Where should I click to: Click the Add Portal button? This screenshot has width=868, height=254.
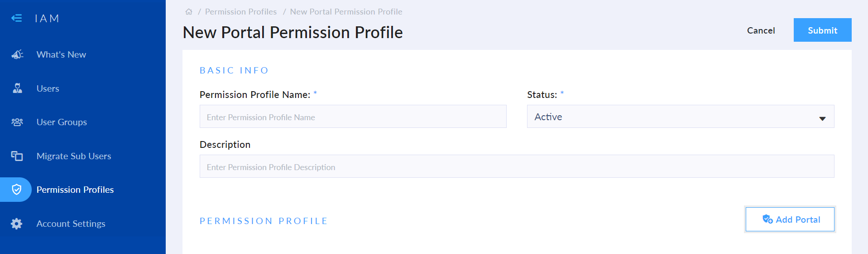coord(790,220)
